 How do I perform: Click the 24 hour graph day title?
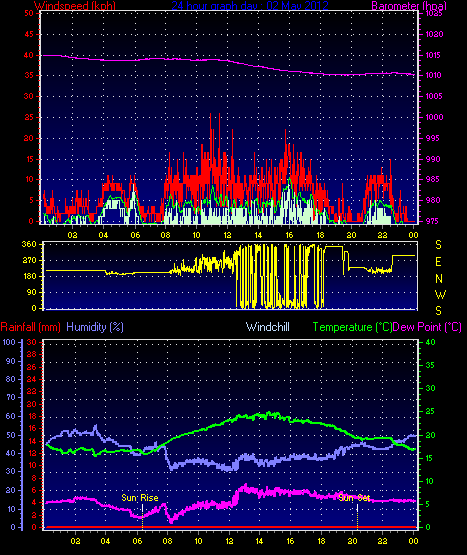250,6
